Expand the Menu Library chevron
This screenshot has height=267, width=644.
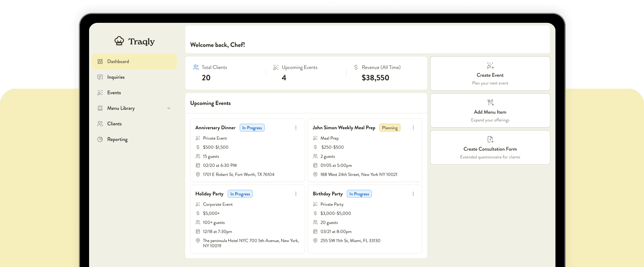(169, 108)
